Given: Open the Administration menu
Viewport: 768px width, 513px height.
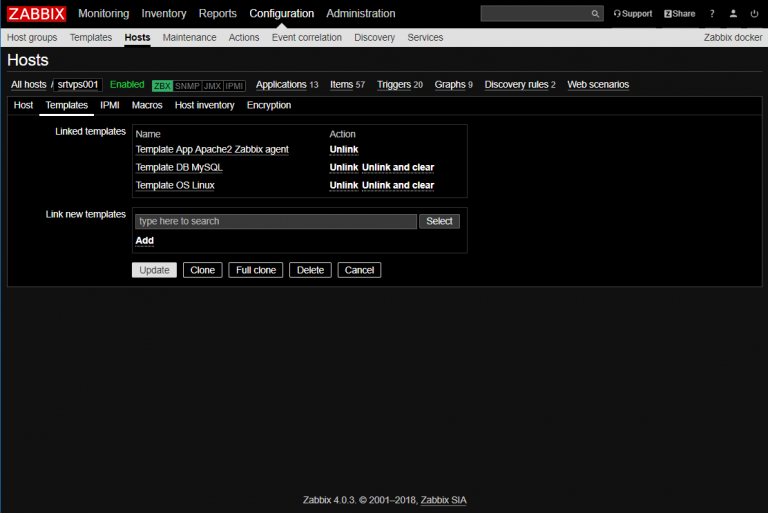Looking at the screenshot, I should pyautogui.click(x=361, y=14).
